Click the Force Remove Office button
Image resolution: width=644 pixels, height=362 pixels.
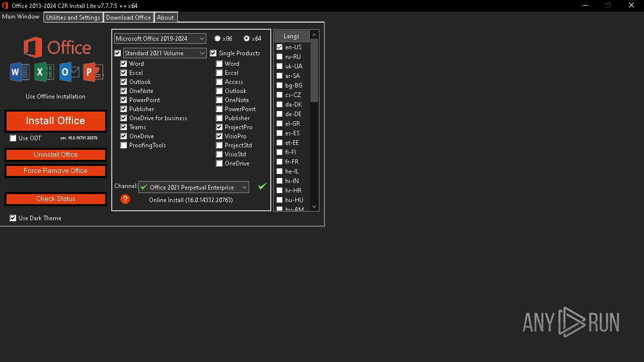(55, 170)
